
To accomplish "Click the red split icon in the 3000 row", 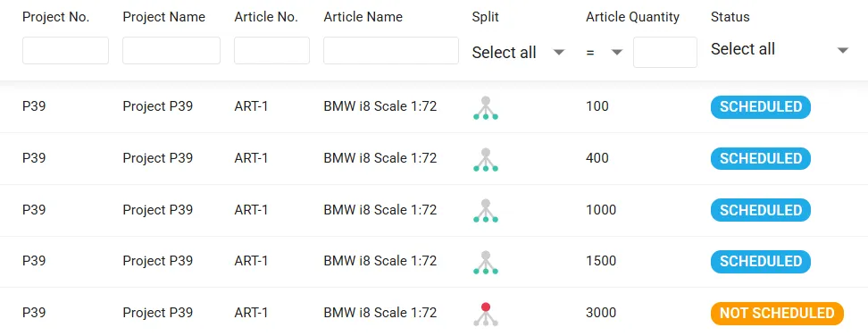I will pos(486,314).
